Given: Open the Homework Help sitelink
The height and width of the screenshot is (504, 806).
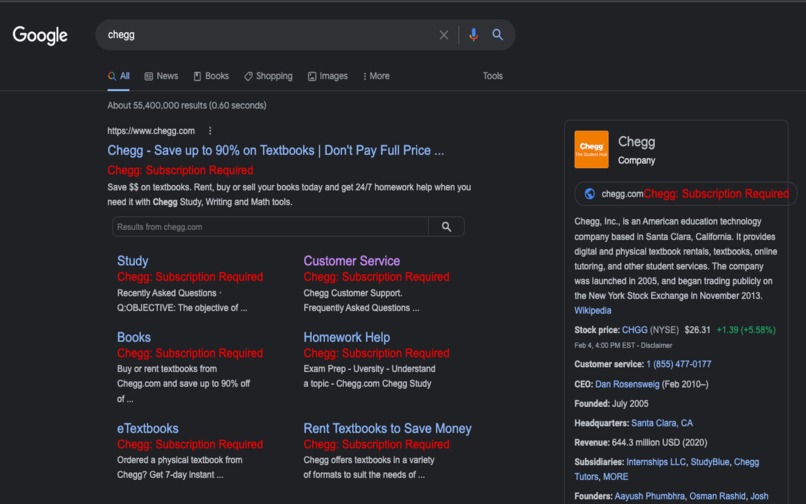Looking at the screenshot, I should click(x=346, y=337).
